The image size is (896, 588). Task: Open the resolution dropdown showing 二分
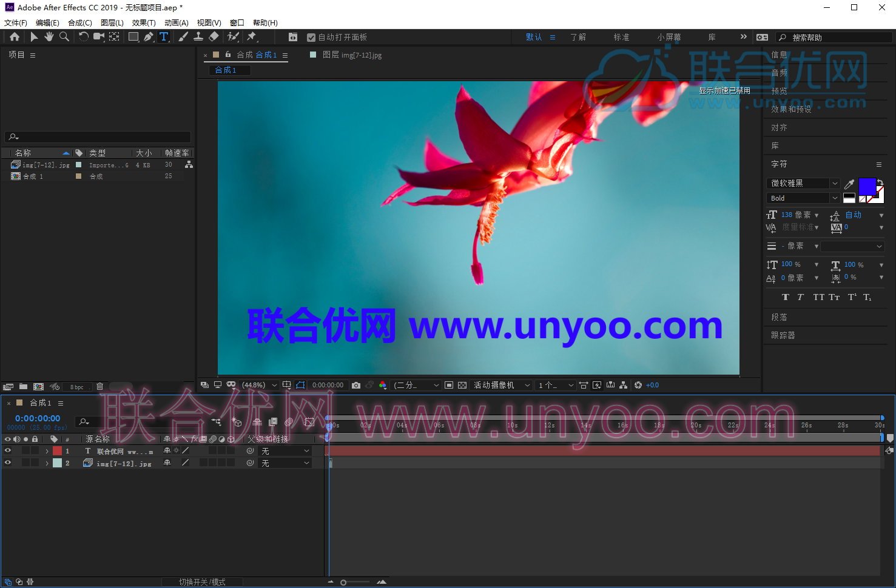[416, 385]
